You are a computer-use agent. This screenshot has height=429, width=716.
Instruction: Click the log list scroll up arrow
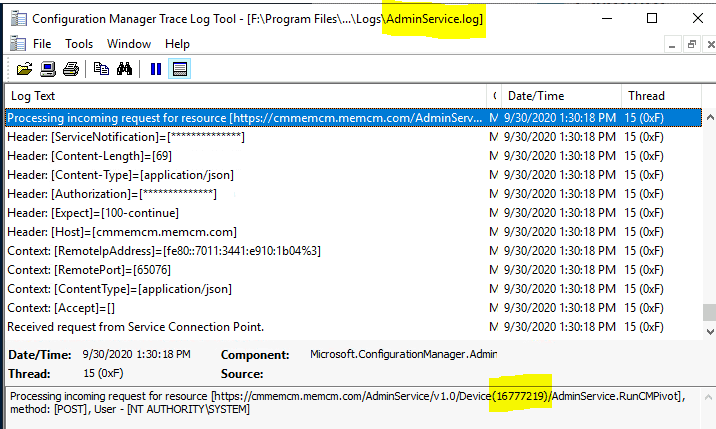pos(710,117)
